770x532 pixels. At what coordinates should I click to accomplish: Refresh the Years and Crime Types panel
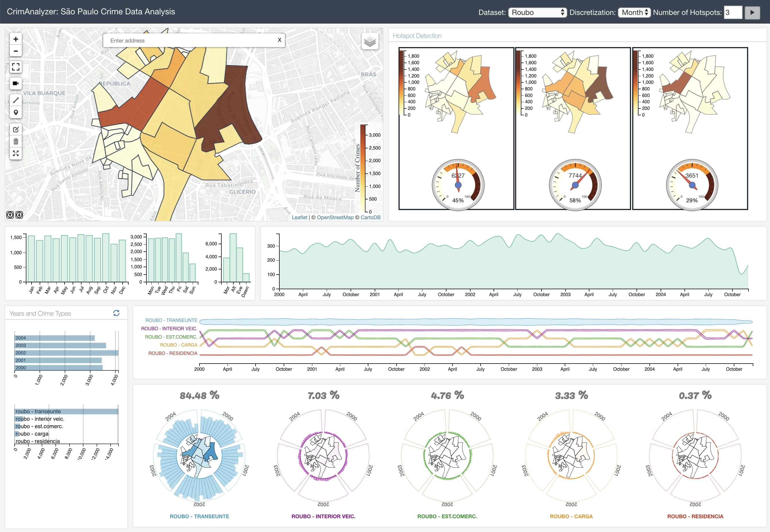116,313
